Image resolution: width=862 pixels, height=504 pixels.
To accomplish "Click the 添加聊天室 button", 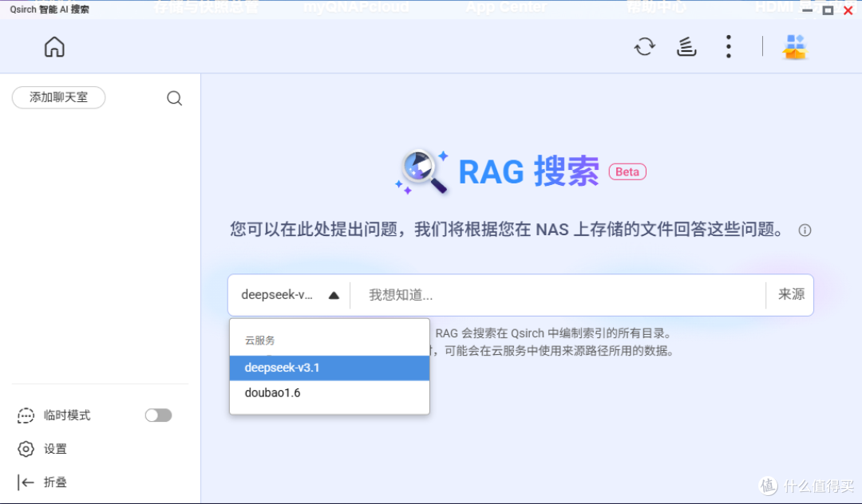I will [59, 98].
